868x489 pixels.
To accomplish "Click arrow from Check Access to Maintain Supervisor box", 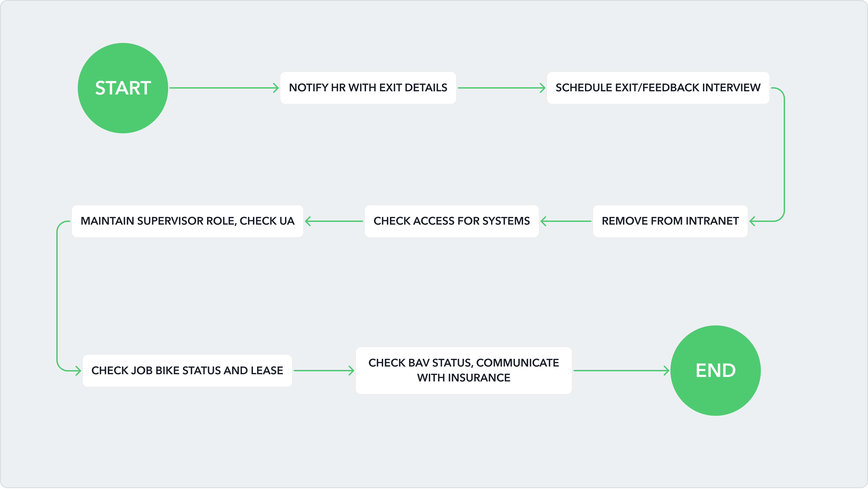I will click(334, 221).
